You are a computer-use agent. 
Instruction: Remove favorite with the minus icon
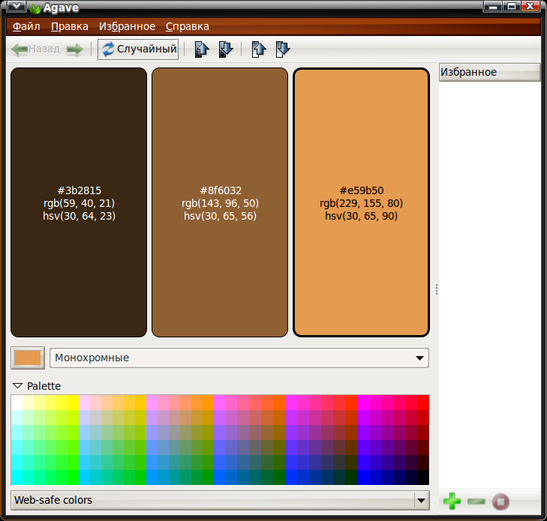[x=476, y=501]
